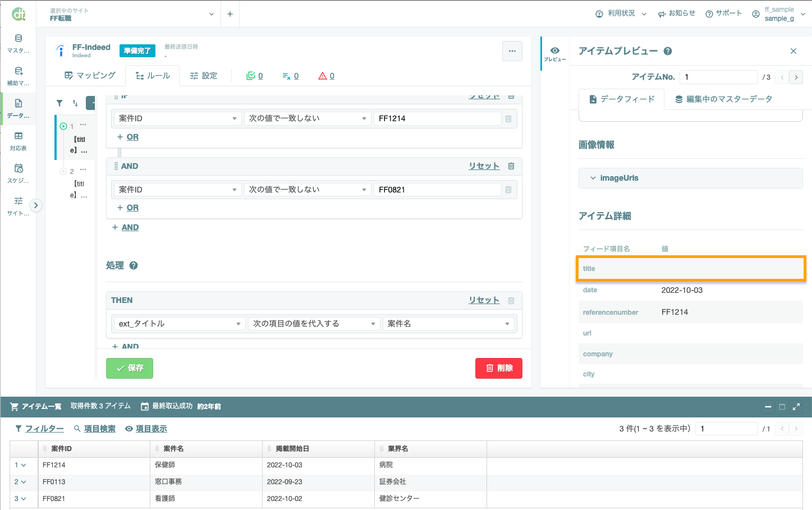The image size is (812, 510).
Task: Open 次の値で一致しない dropdown in FF0821 row
Action: tap(308, 190)
